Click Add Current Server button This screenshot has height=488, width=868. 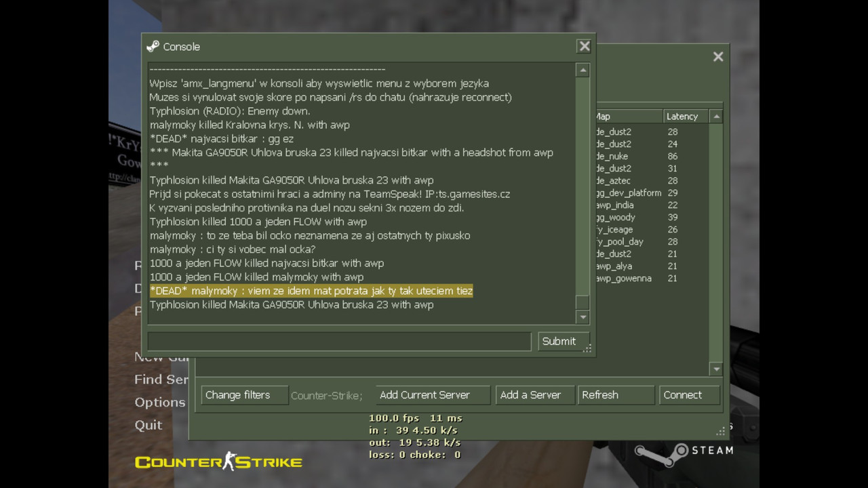pos(433,395)
